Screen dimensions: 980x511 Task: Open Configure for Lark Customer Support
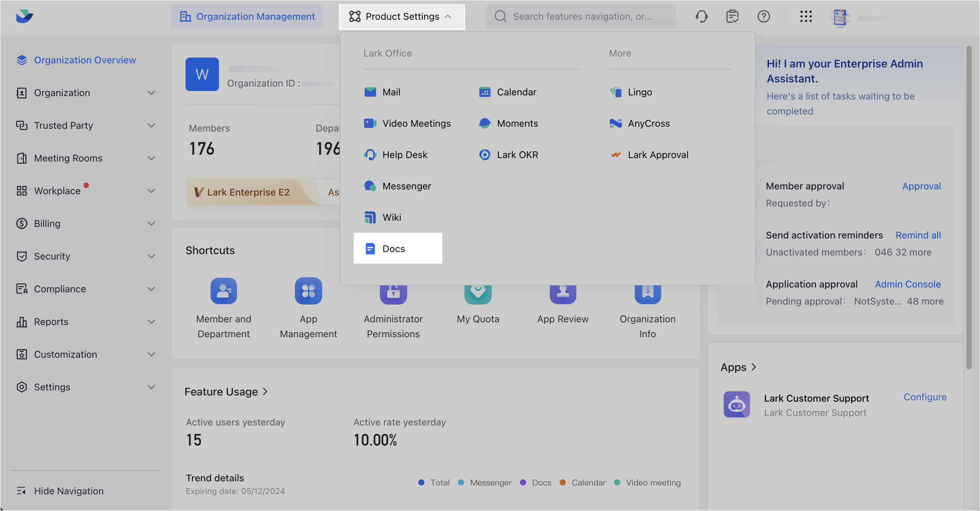(925, 397)
